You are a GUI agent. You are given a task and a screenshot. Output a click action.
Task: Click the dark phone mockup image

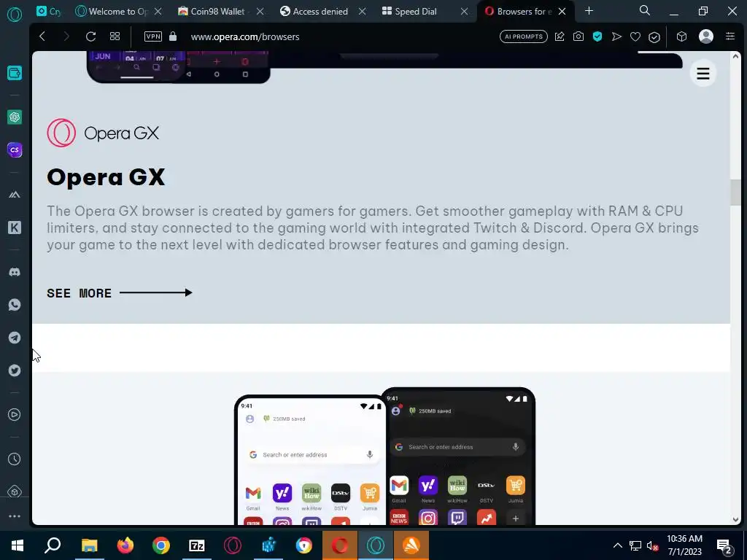tap(458, 456)
